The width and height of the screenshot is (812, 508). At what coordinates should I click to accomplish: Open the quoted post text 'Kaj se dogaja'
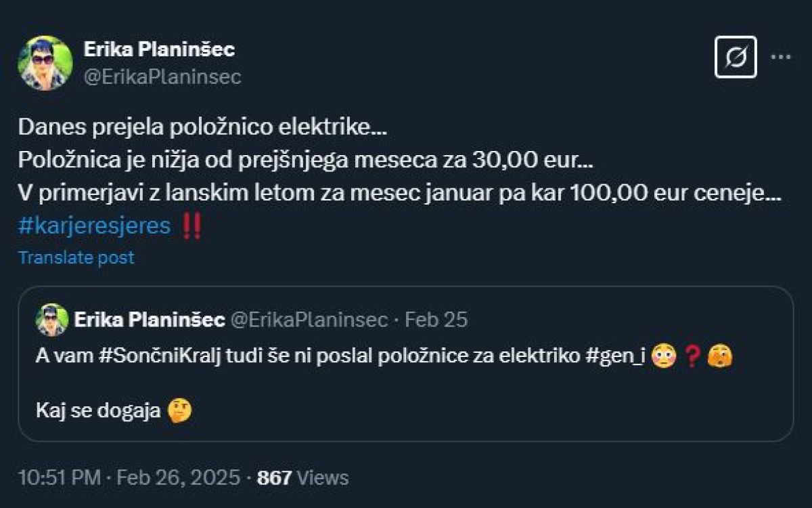(97, 410)
